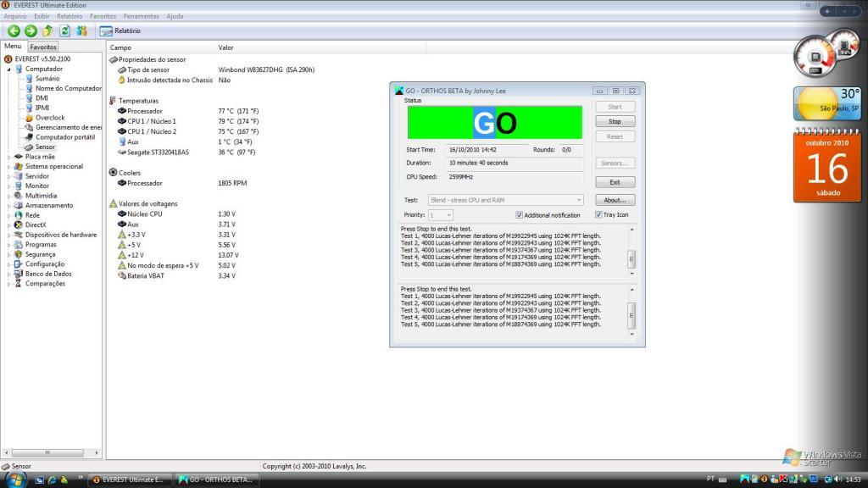
Task: Expand the Armazenamento tree node
Action: coord(8,206)
